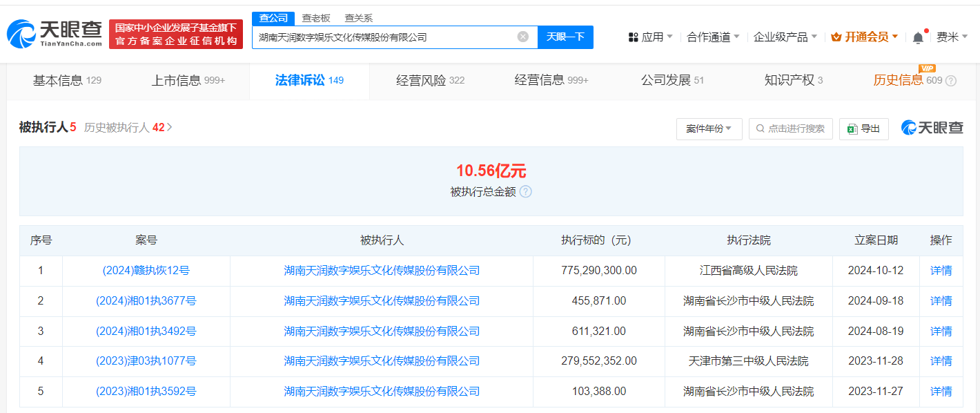Open the 上市信息 tab
The width and height of the screenshot is (980, 413).
[x=188, y=80]
